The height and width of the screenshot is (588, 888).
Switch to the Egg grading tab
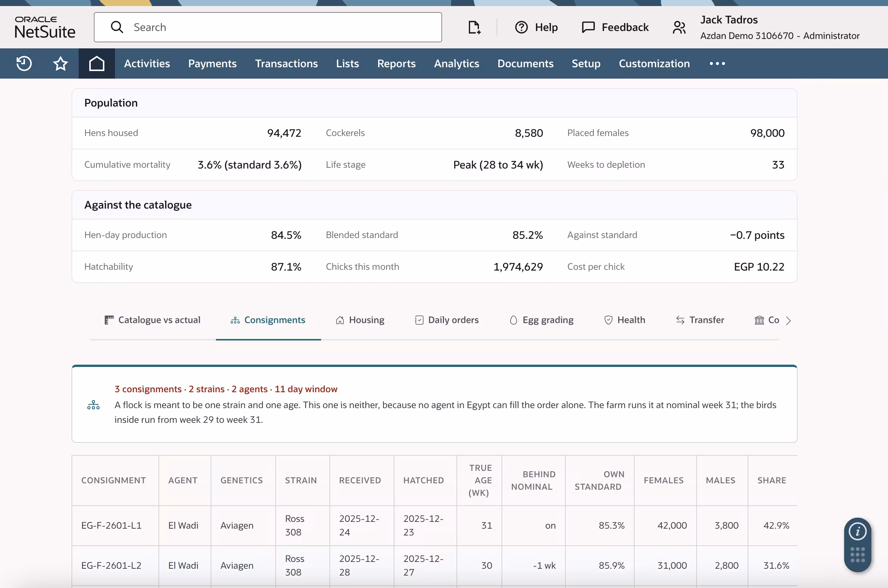(x=542, y=320)
